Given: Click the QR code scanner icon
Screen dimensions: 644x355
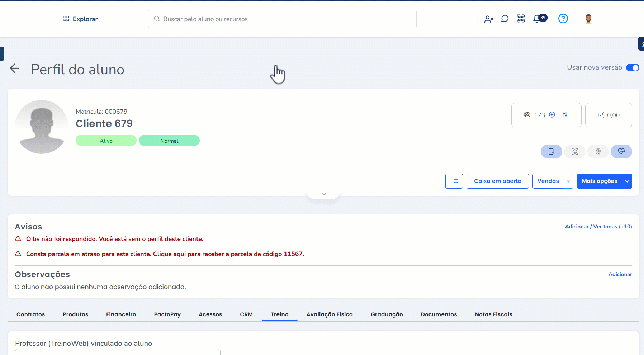Looking at the screenshot, I should click(x=521, y=19).
